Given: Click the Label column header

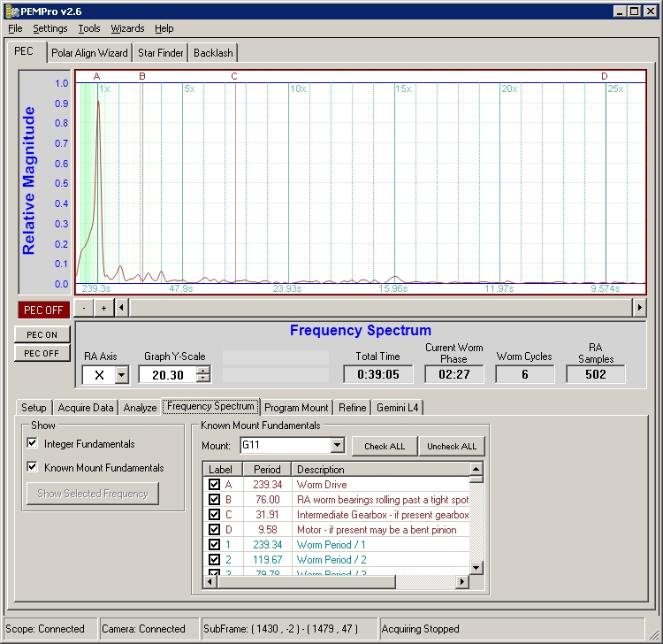Looking at the screenshot, I should point(223,469).
